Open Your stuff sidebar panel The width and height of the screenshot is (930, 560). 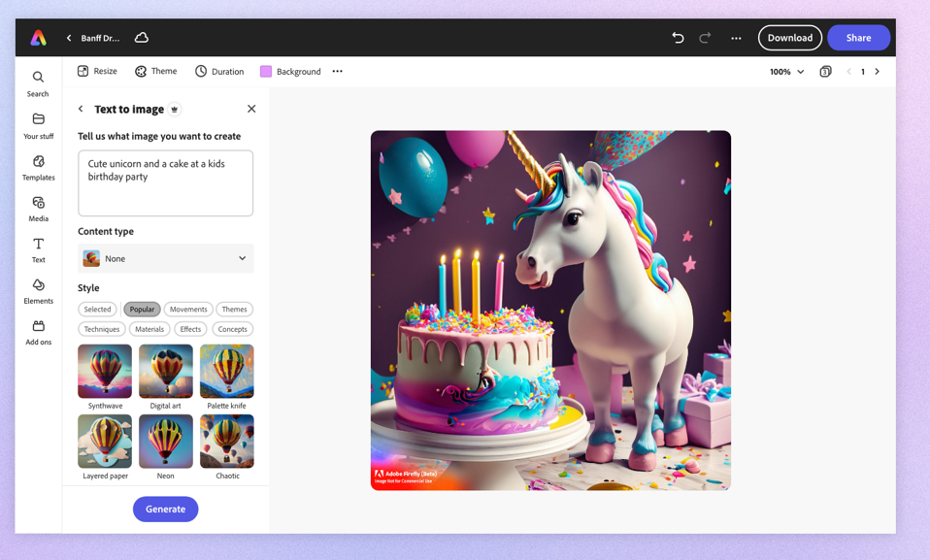(x=38, y=126)
